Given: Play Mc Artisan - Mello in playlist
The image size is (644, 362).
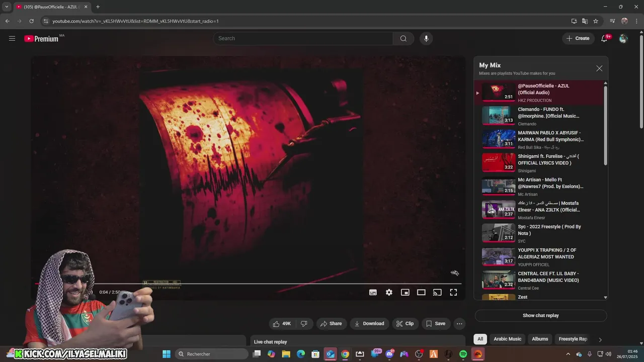Looking at the screenshot, I should click(x=538, y=187).
